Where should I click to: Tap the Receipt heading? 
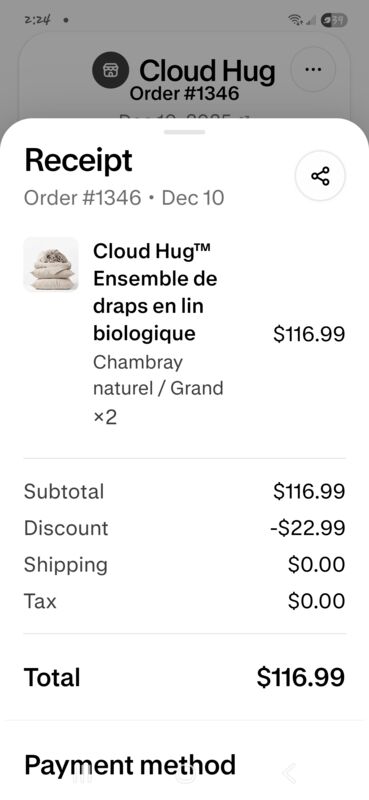click(79, 161)
